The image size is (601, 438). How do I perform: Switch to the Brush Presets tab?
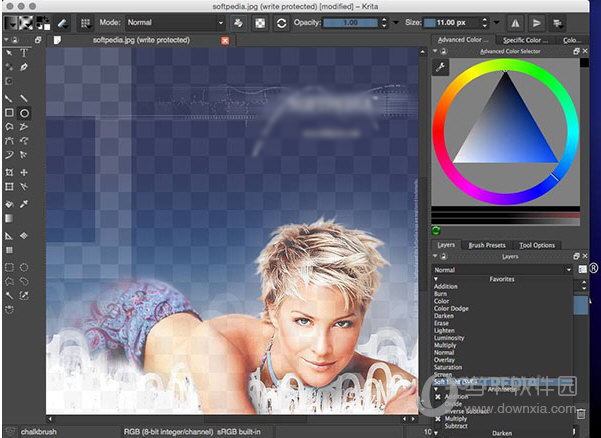pyautogui.click(x=487, y=245)
